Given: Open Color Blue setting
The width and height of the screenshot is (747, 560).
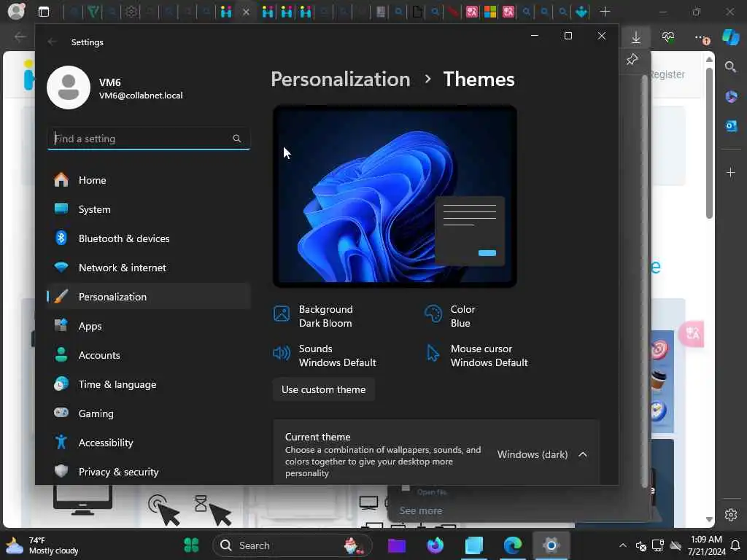Looking at the screenshot, I should point(450,316).
